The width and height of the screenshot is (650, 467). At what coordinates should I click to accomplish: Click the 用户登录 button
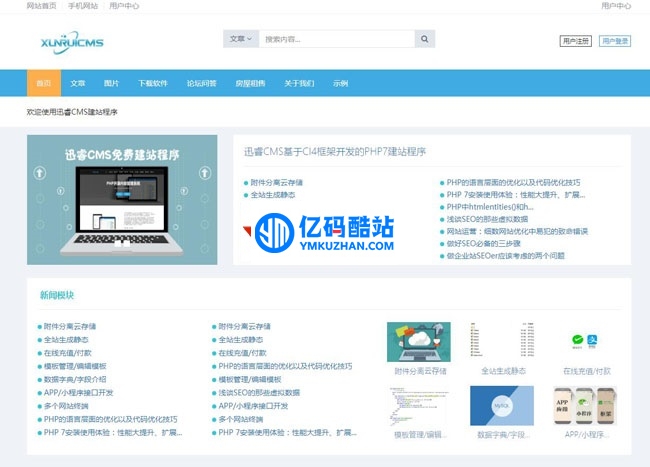tap(615, 41)
